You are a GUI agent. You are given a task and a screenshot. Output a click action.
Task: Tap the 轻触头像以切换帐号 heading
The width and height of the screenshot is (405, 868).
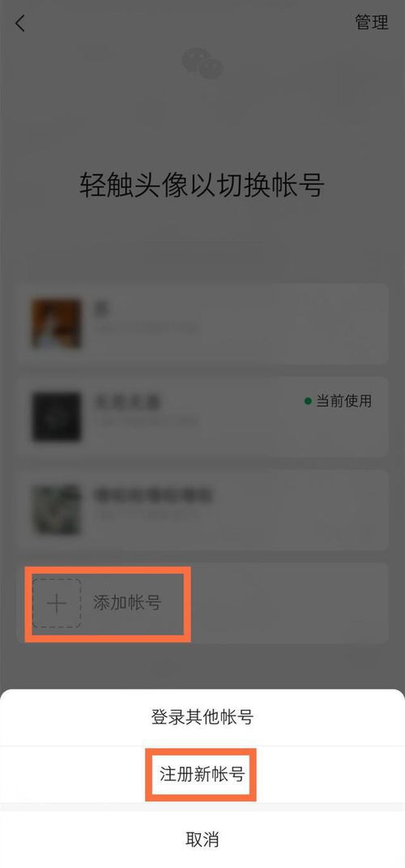[x=202, y=185]
